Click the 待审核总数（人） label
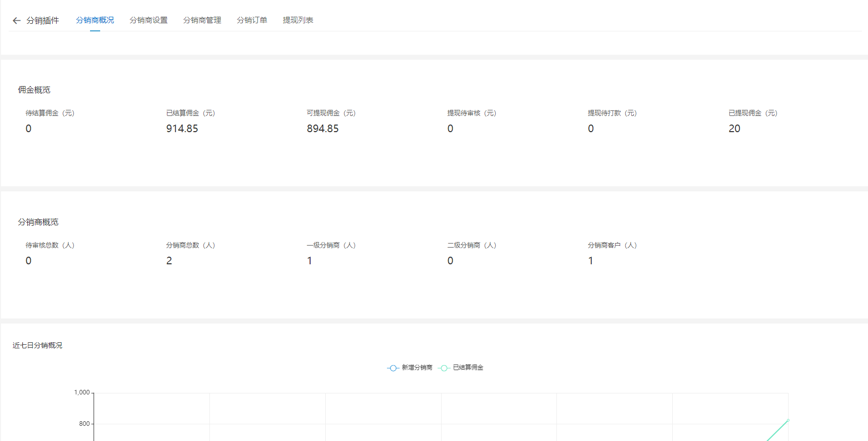 point(50,245)
